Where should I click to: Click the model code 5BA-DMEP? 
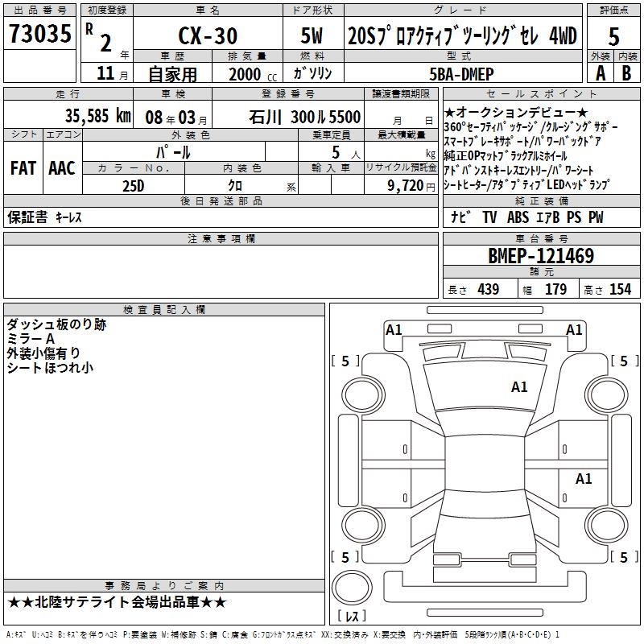click(x=461, y=74)
